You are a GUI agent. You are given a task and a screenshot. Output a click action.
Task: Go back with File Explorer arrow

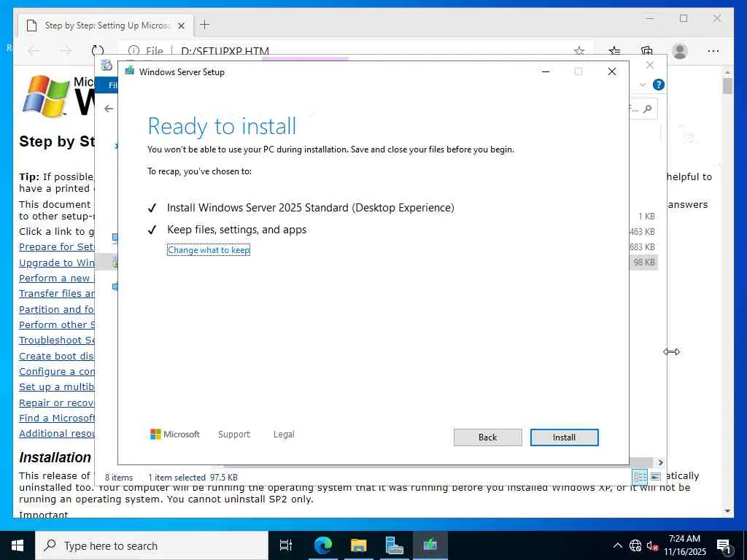coord(109,109)
